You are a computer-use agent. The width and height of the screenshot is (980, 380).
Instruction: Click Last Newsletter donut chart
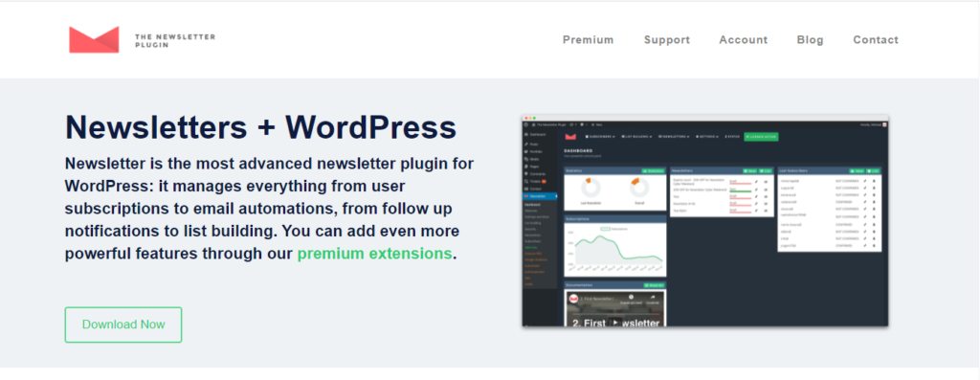click(590, 189)
